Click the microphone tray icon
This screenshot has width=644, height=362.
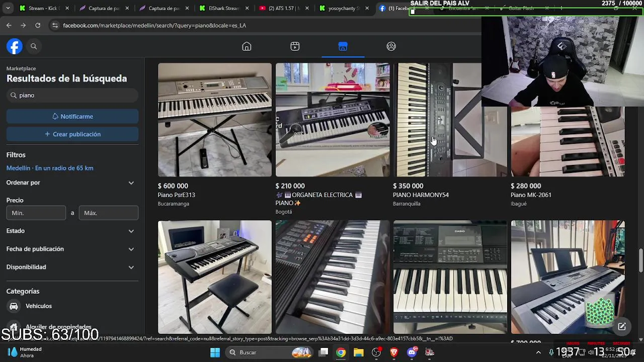[551, 352]
